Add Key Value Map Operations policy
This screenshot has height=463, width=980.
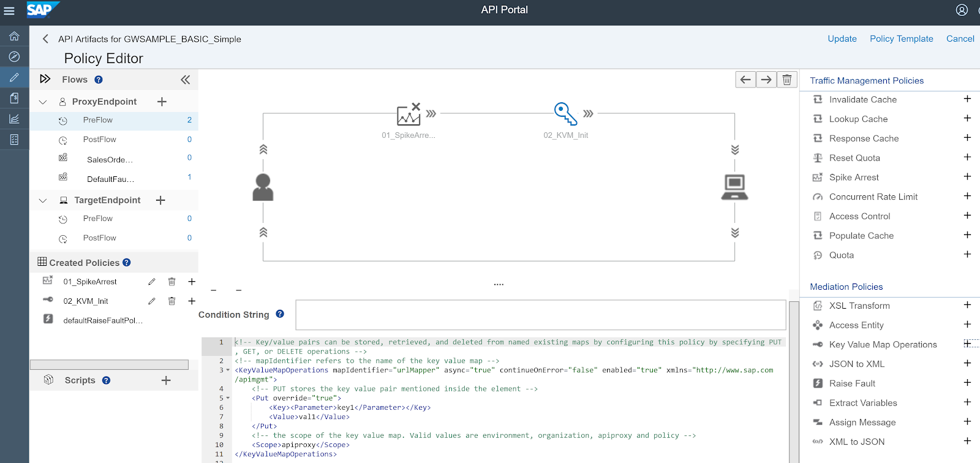click(x=967, y=344)
